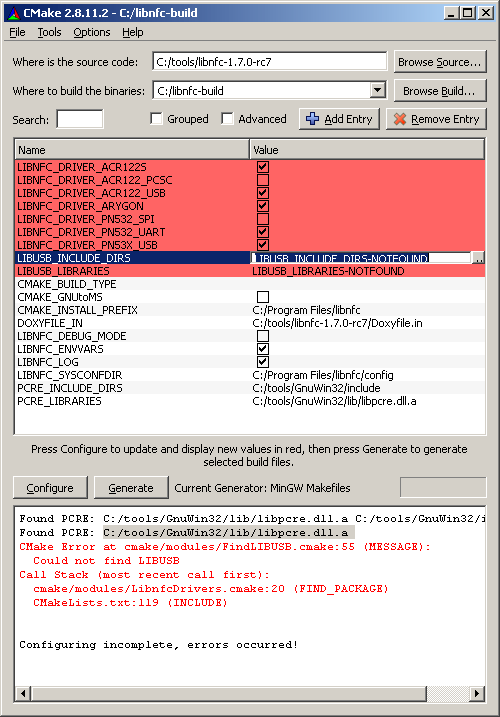Screen dimensions: 500x717
Task: Click C:/Program Files/libnfc value
Action: click(x=306, y=310)
